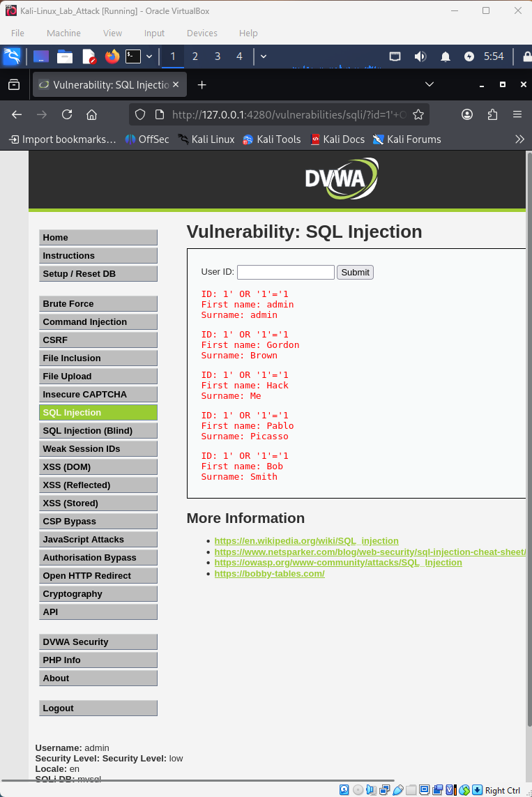Go to the Firefox home page icon
Viewport: 532px width, 797px height.
[91, 114]
